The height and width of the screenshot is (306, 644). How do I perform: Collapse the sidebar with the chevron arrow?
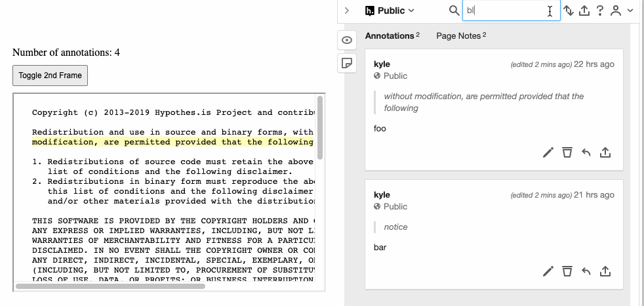click(x=347, y=11)
